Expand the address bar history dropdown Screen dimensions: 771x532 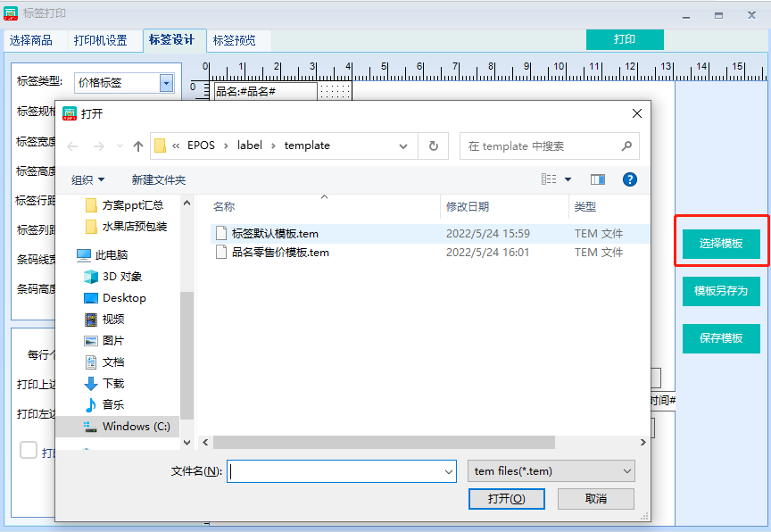(x=406, y=146)
